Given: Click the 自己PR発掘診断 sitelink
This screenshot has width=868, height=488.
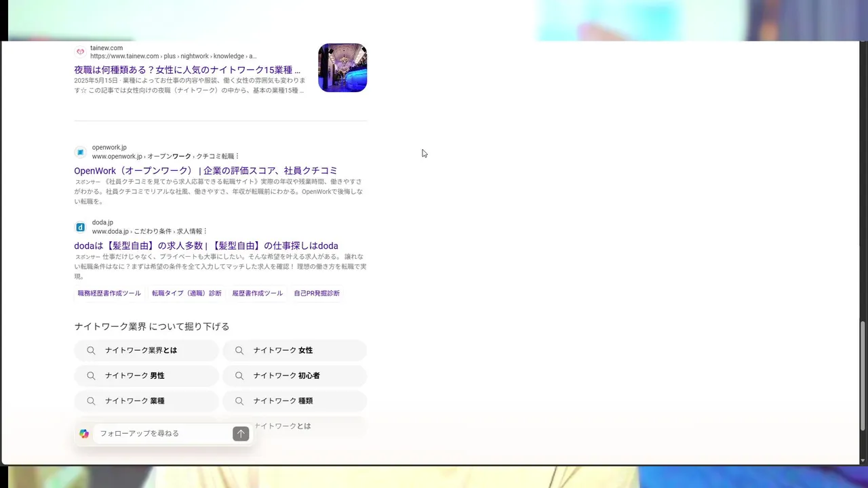Looking at the screenshot, I should 317,293.
